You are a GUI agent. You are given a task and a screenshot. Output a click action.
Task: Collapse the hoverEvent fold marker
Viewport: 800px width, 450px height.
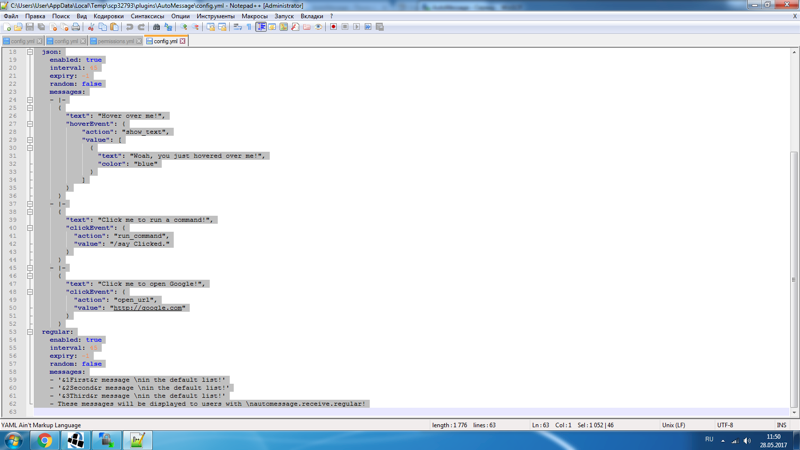coord(30,124)
